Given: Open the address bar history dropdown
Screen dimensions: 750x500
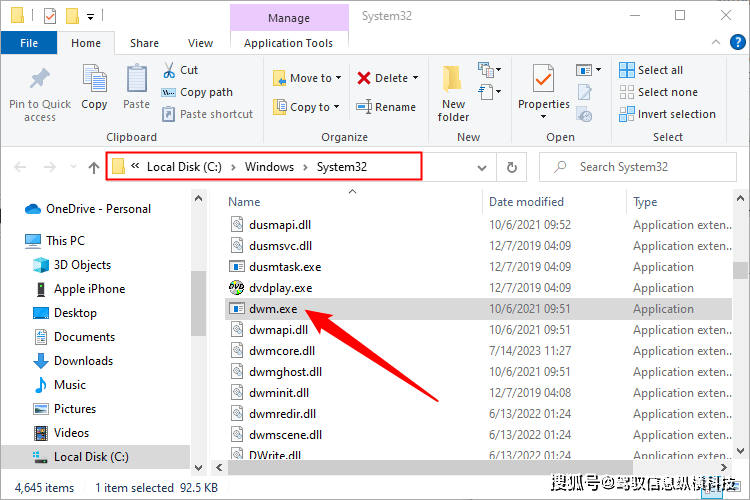Looking at the screenshot, I should [482, 167].
